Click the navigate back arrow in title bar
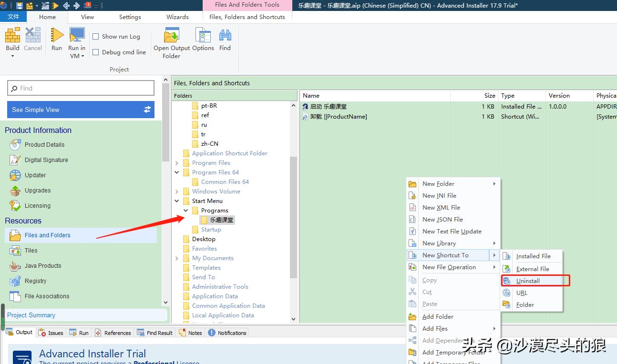 (x=66, y=6)
